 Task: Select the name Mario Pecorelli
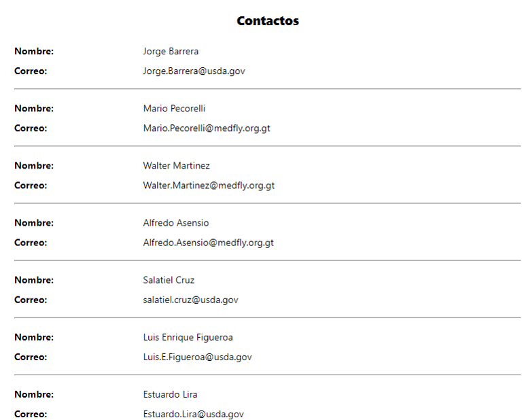(x=174, y=108)
